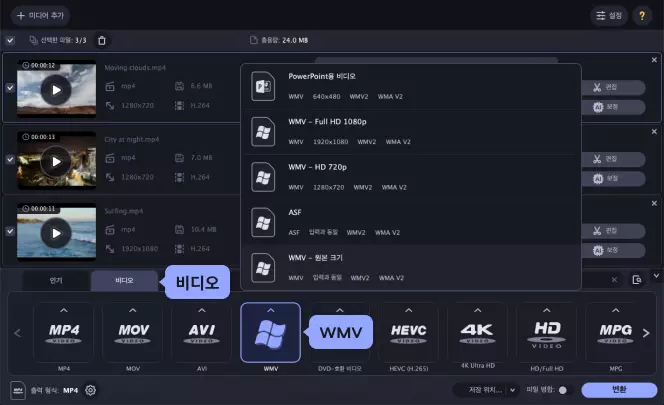664x405 pixels.
Task: Choose the MP4 video format icon
Action: 64,333
